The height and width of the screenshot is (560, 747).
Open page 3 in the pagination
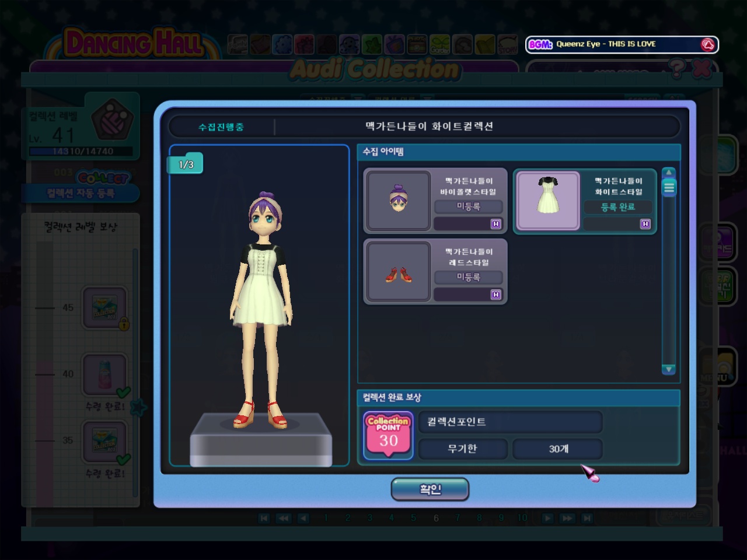coord(369,518)
